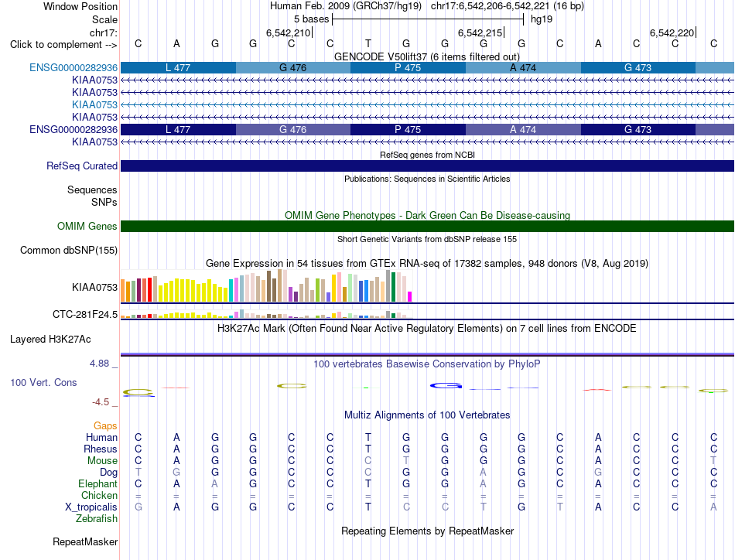Click the Elephant alignment row label
This screenshot has height=560, width=735.
(97, 483)
